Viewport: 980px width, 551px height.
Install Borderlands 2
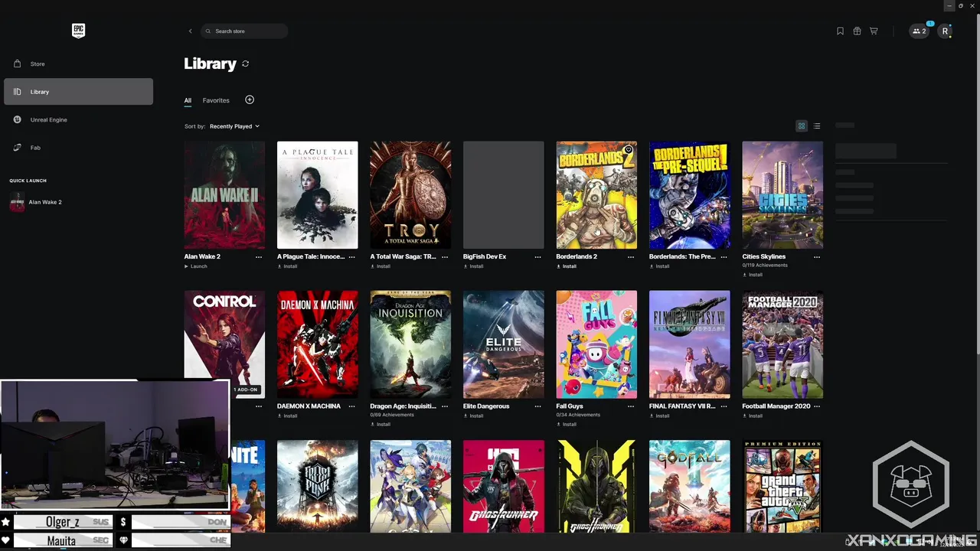click(x=567, y=266)
